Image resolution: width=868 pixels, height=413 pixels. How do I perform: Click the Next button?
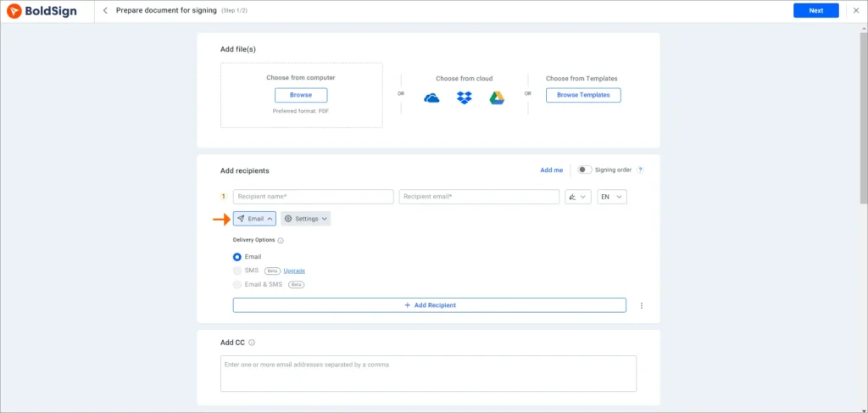(816, 10)
